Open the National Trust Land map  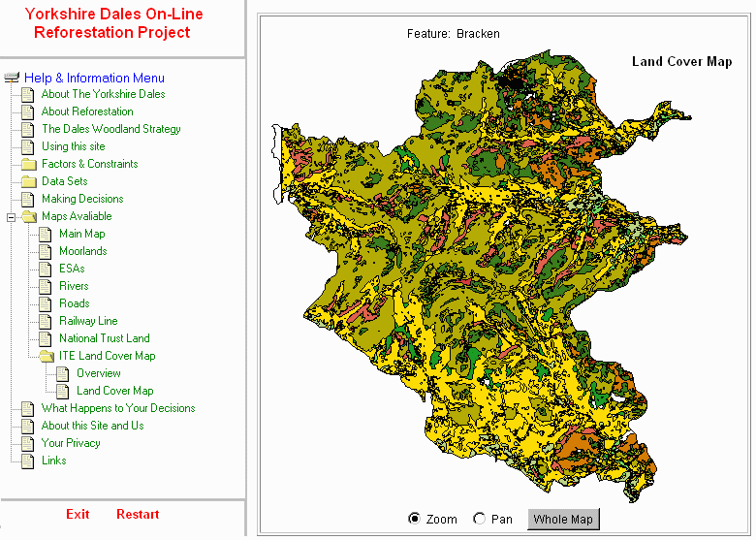pyautogui.click(x=104, y=338)
